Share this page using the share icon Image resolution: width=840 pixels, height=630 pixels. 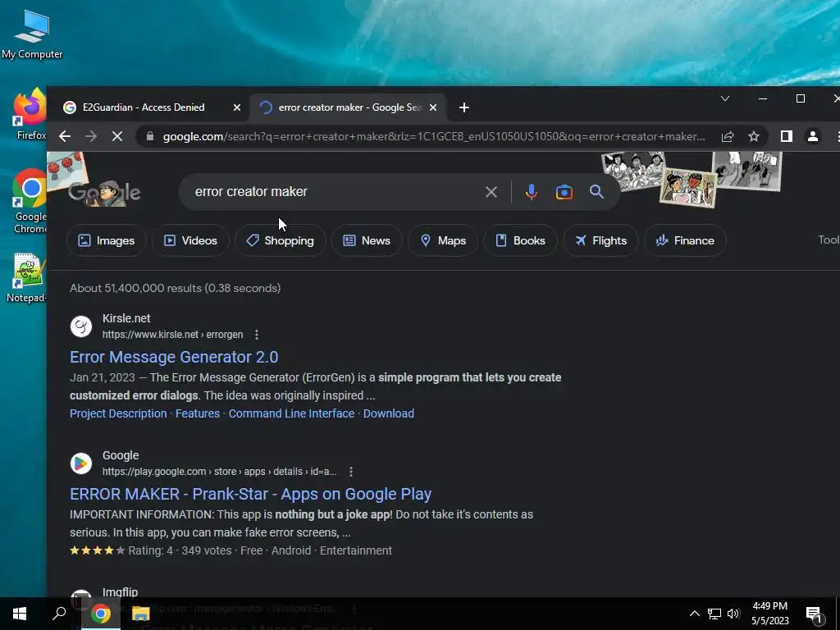pos(728,137)
